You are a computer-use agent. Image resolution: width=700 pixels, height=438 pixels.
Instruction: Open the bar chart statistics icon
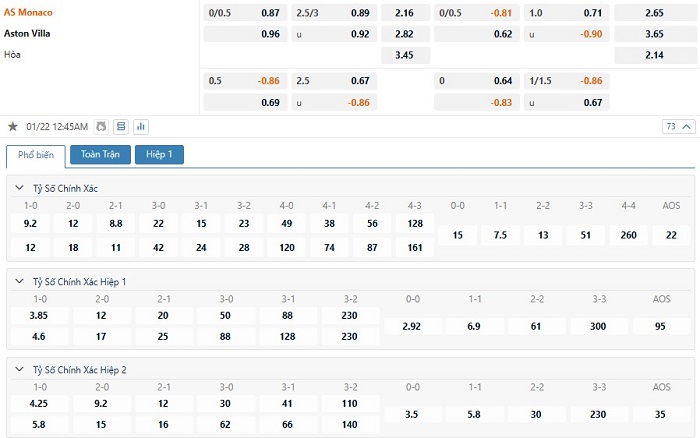(x=141, y=127)
